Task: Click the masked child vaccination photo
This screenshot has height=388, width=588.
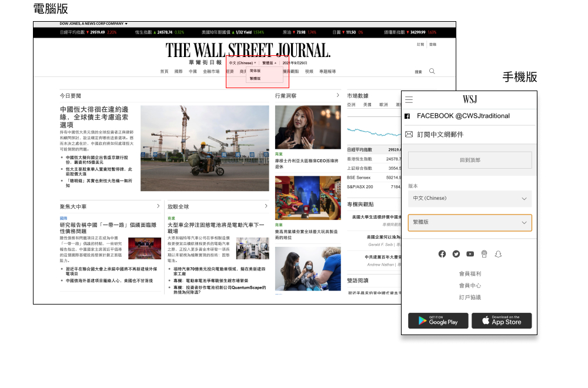Action: point(308,269)
